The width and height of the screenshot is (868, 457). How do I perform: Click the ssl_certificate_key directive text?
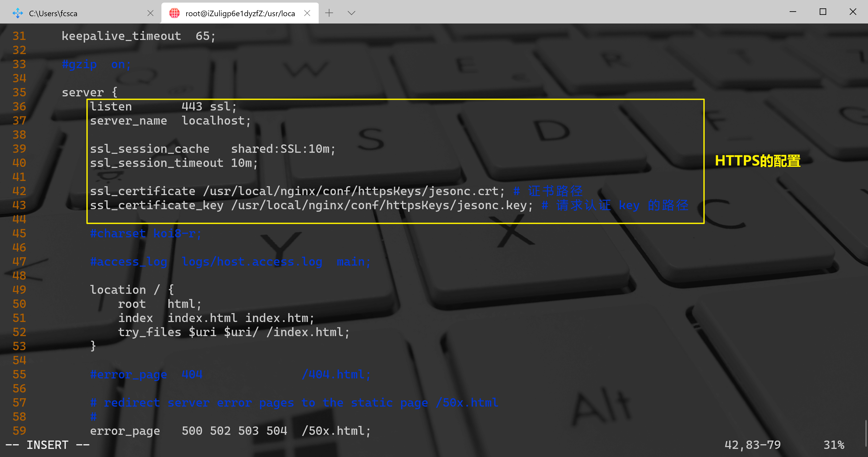pyautogui.click(x=157, y=206)
